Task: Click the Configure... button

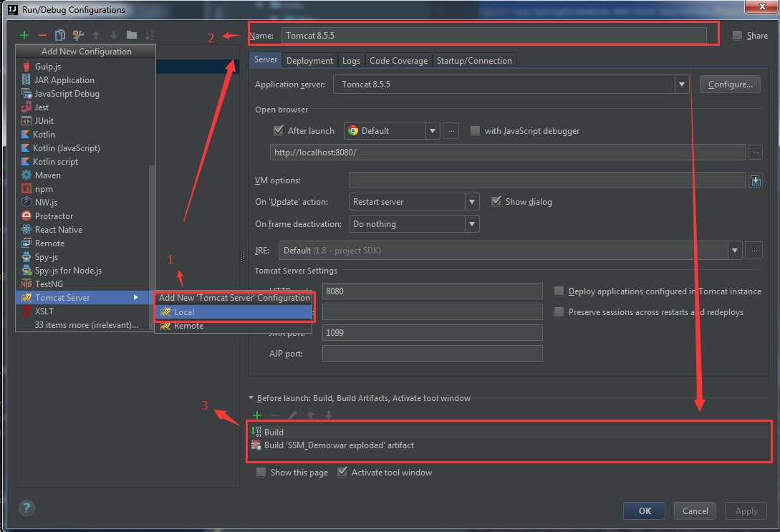Action: coord(730,84)
